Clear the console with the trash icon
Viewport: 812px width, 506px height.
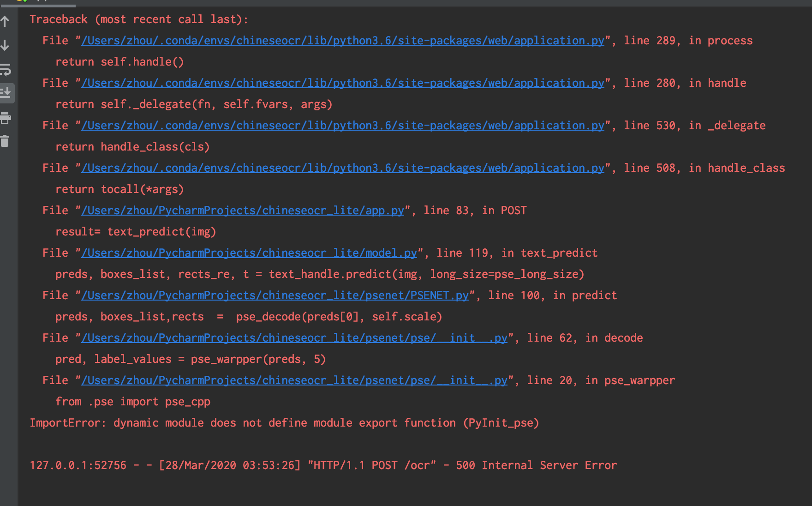[x=6, y=142]
